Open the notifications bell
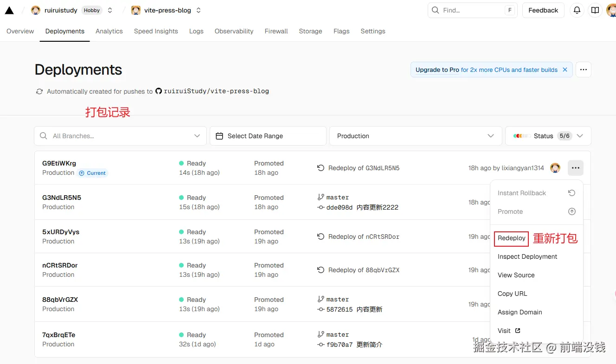The width and height of the screenshot is (616, 364). coord(577,10)
